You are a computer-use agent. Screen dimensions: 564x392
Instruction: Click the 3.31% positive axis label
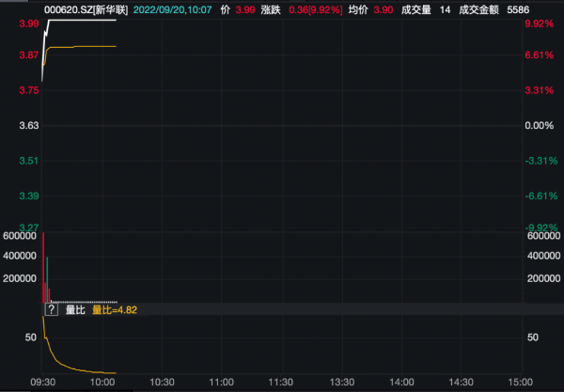540,90
